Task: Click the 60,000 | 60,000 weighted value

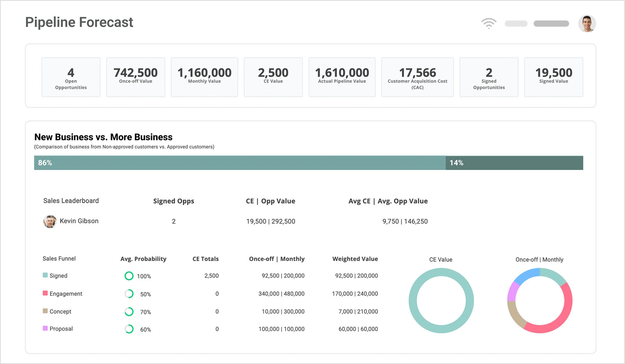Action: point(358,329)
